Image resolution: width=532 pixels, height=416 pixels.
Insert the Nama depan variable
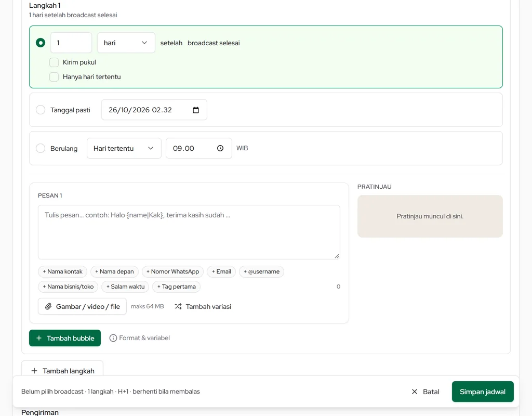click(x=115, y=271)
